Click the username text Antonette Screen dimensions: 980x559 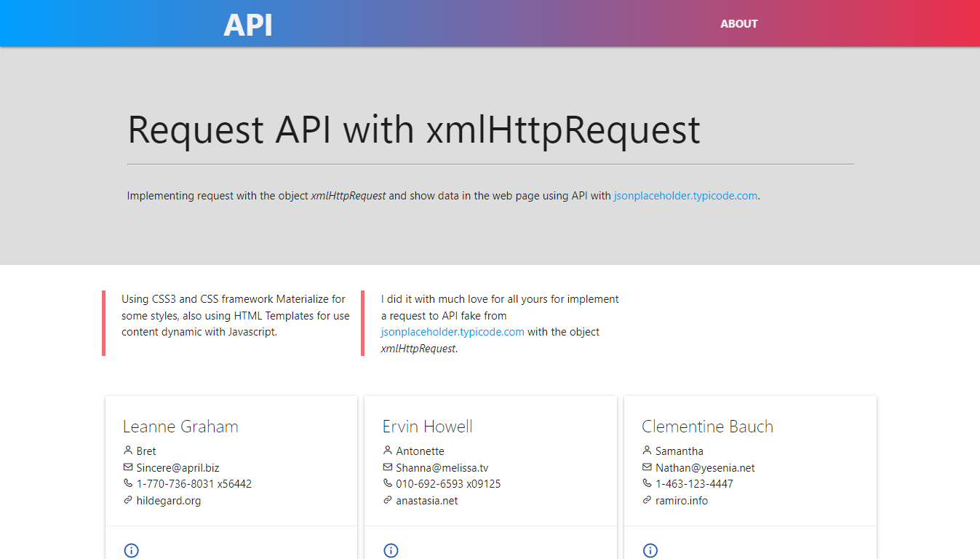tap(420, 451)
